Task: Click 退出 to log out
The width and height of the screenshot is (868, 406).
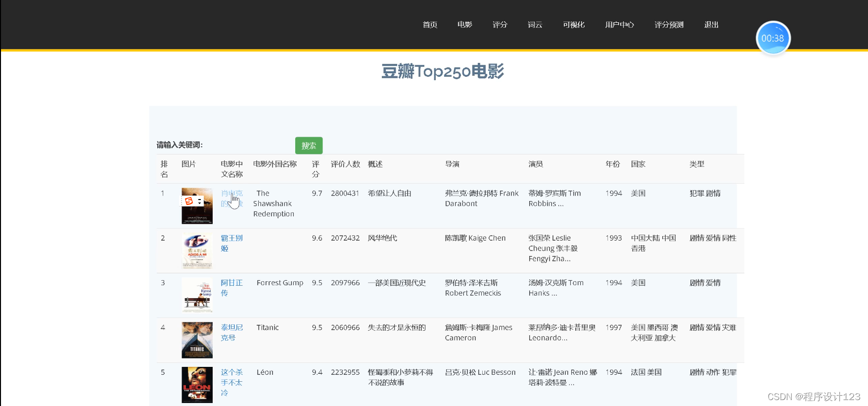Action: click(x=711, y=25)
